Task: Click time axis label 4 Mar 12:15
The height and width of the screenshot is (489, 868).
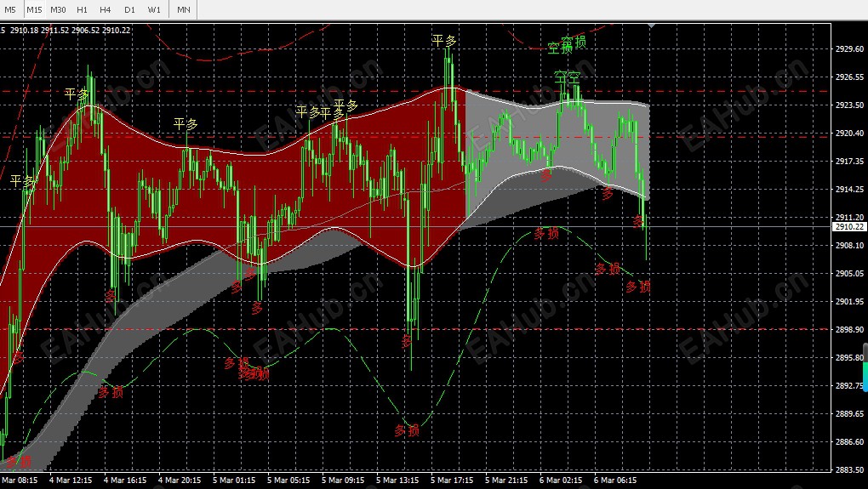Action: 71,480
